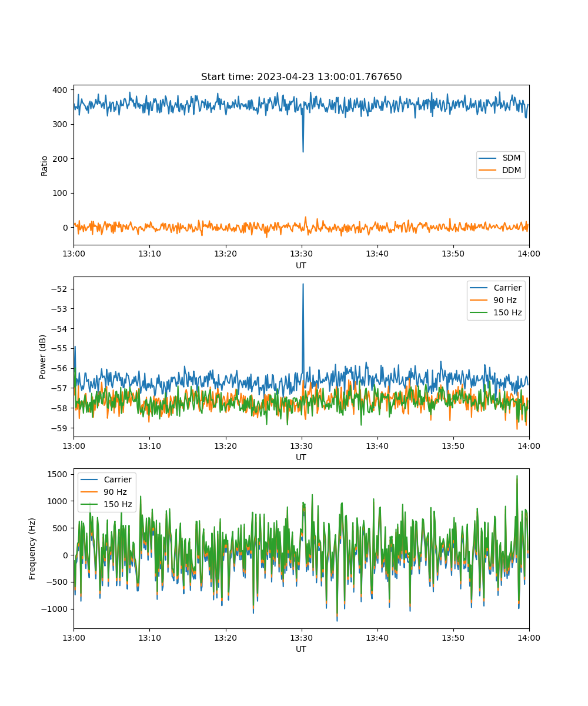
Task: Click the 1000 tick on the Frequency axis
Action: click(59, 501)
